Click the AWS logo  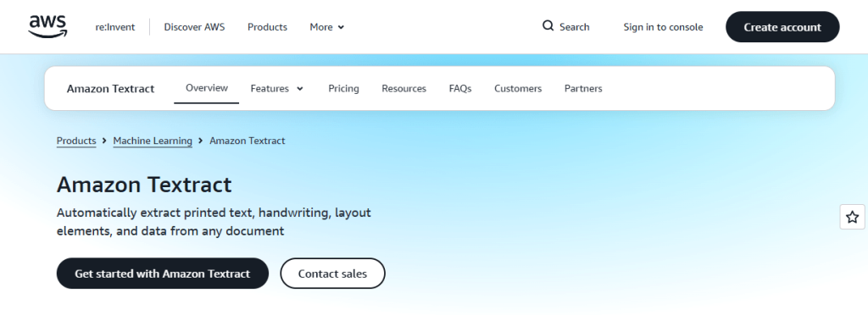[x=47, y=26]
